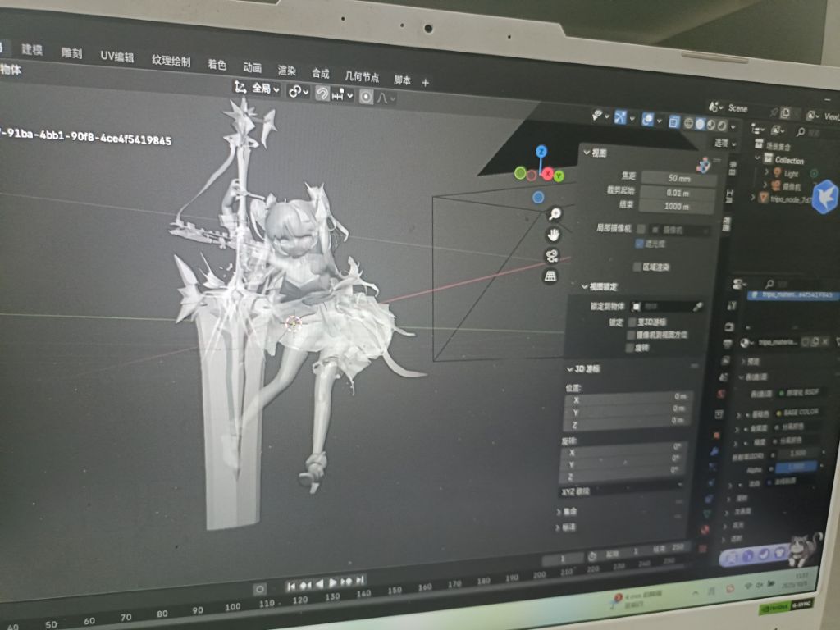
Task: Open the 建模 workspace tab
Action: [x=32, y=49]
